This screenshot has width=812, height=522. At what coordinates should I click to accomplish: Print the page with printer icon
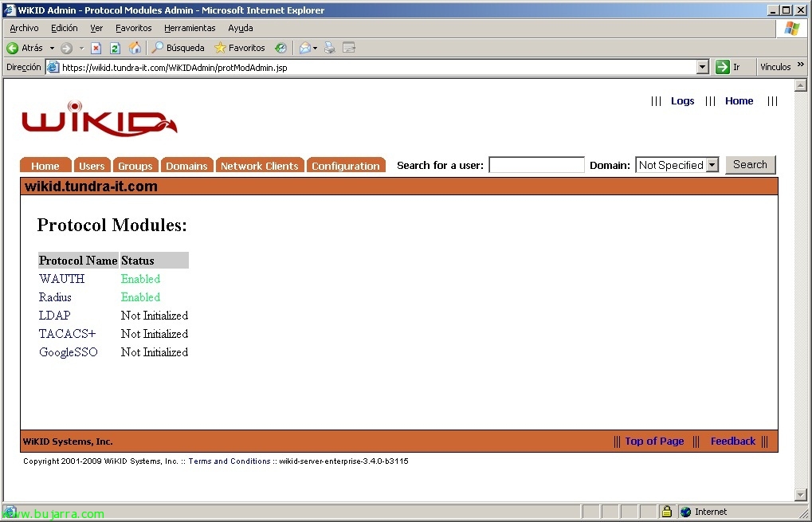coord(329,48)
